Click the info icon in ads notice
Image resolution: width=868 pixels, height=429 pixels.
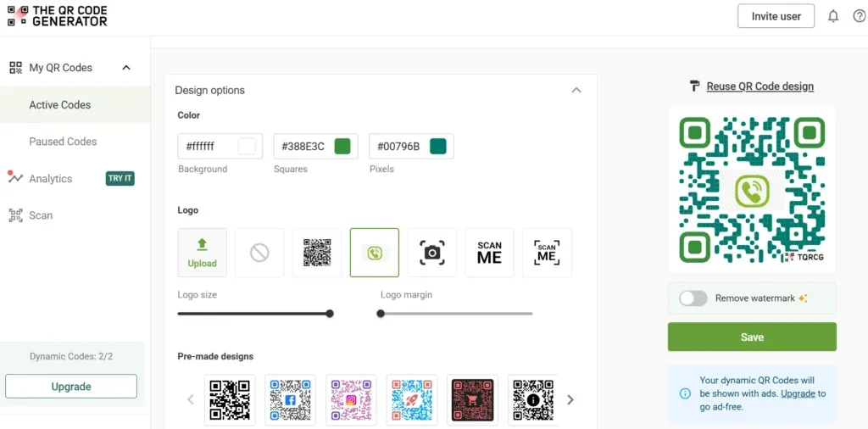tap(685, 393)
